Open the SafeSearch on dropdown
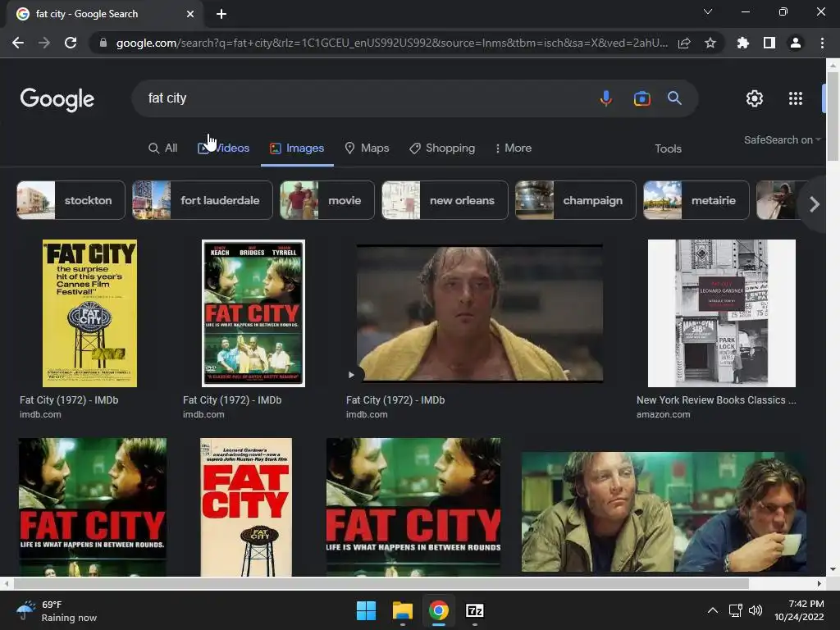840x630 pixels. click(x=782, y=139)
